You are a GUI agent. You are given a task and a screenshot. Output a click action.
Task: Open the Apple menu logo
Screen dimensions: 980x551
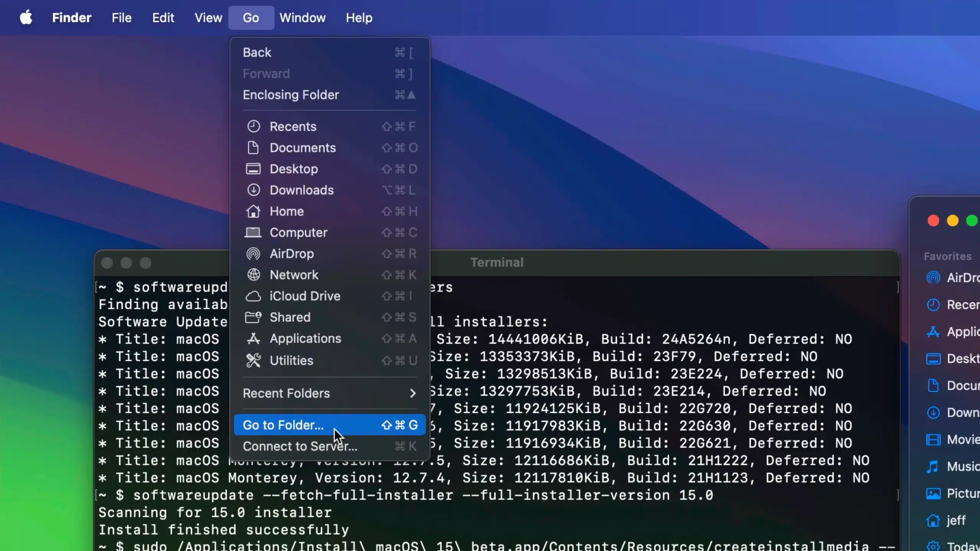(x=26, y=18)
